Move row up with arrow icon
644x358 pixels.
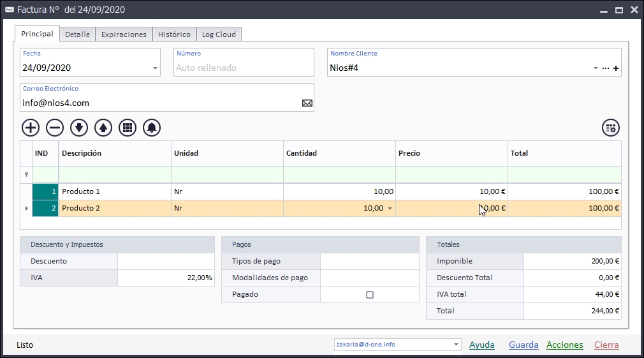click(103, 128)
